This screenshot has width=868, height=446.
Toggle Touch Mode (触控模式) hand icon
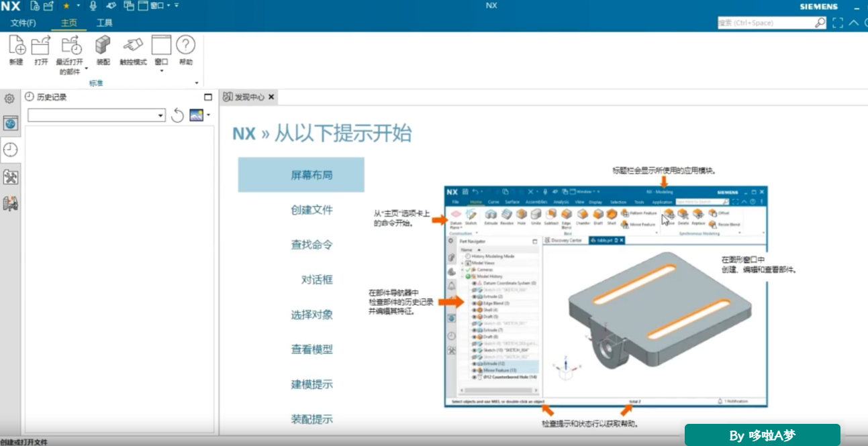tap(133, 46)
